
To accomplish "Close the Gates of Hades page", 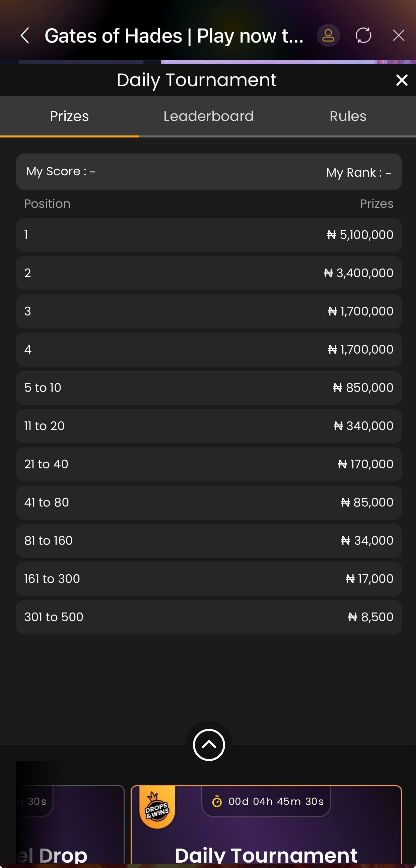I will tap(399, 36).
